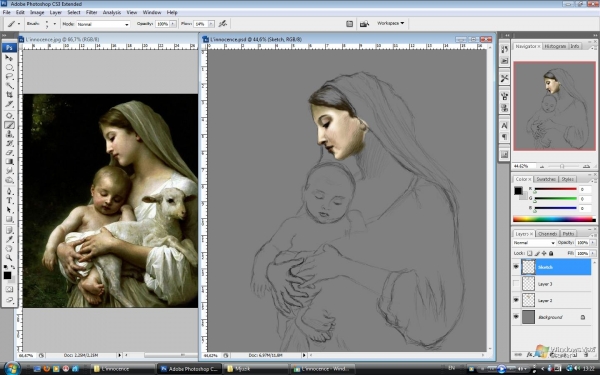Viewport: 600px width, 375px height.
Task: Toggle airbrush in options bar
Action: 223,24
